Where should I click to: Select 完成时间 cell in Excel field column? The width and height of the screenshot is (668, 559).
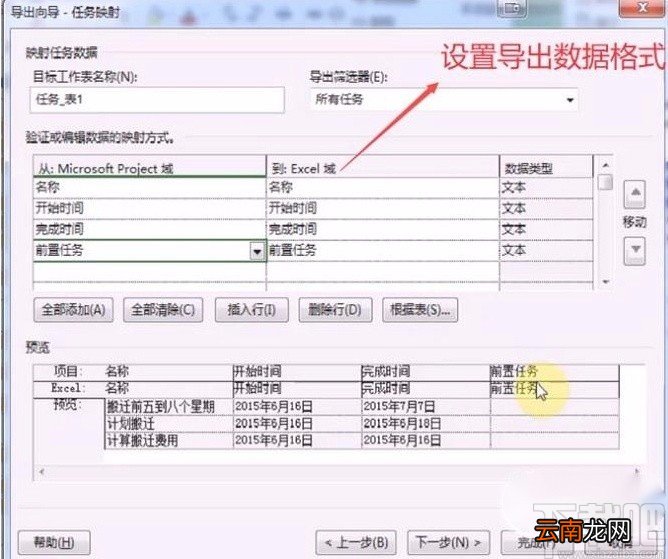click(x=383, y=230)
